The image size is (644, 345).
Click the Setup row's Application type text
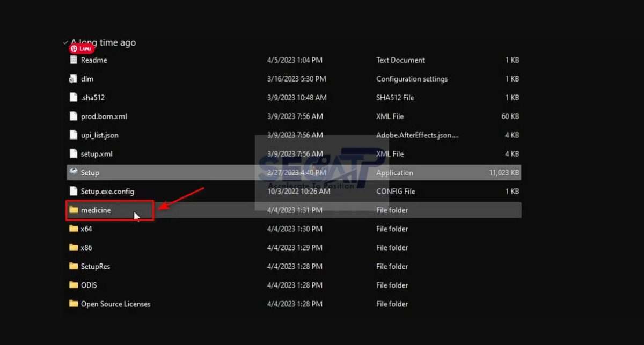point(394,173)
